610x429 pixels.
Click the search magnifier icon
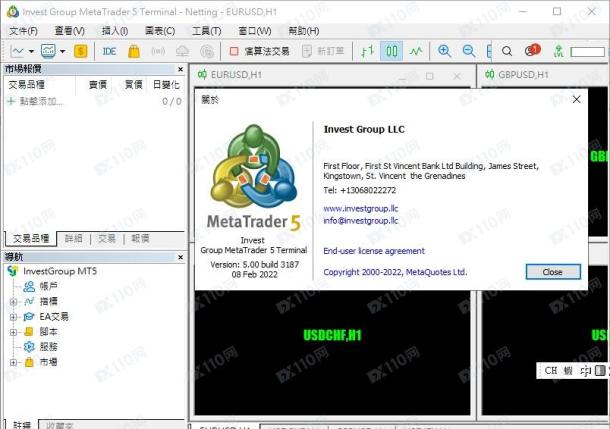click(507, 51)
